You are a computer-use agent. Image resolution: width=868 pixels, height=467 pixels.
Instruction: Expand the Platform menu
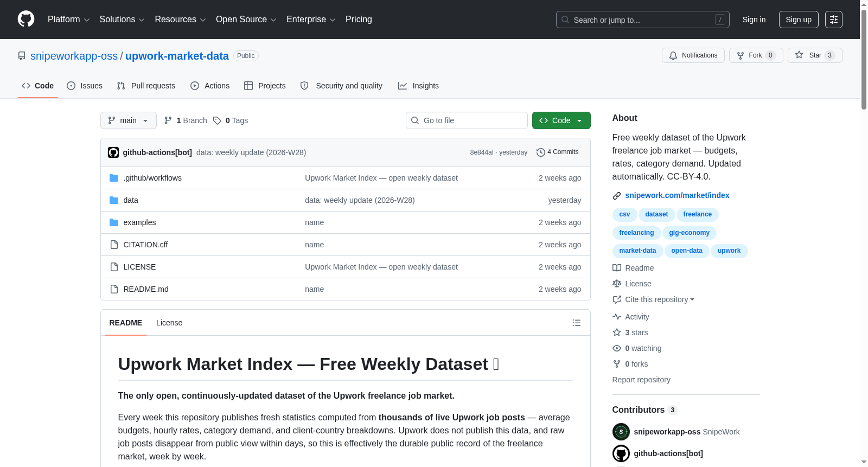point(69,20)
